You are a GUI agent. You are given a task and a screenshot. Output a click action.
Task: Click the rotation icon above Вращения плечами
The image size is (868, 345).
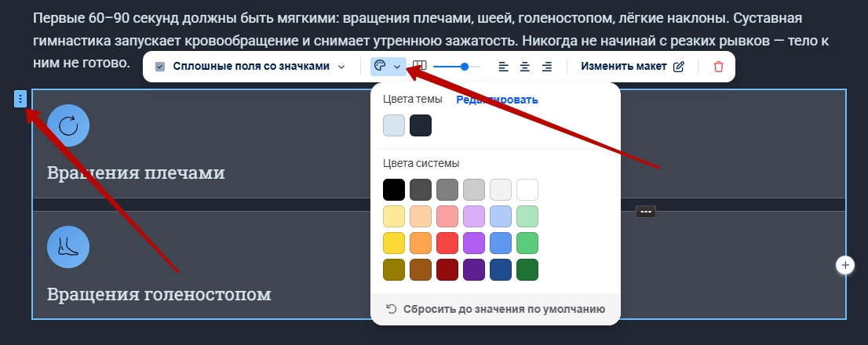point(68,125)
